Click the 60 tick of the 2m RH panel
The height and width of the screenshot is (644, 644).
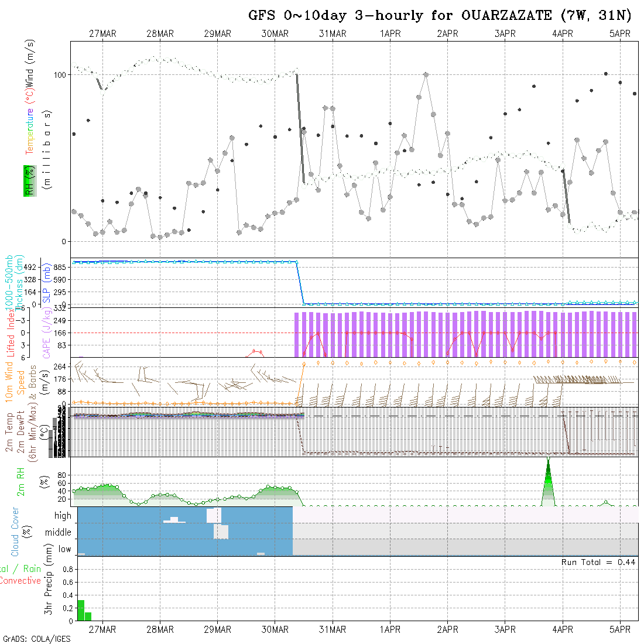tap(62, 483)
